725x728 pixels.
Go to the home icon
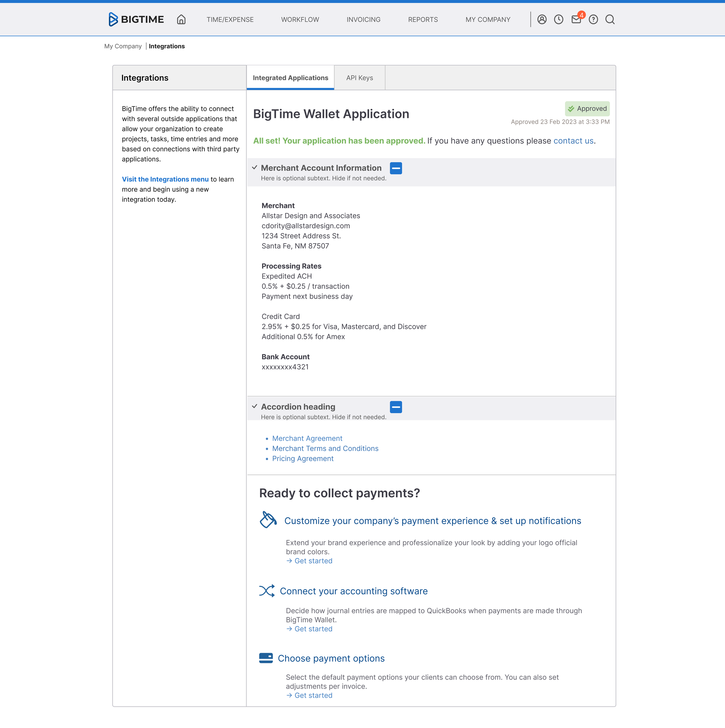181,19
